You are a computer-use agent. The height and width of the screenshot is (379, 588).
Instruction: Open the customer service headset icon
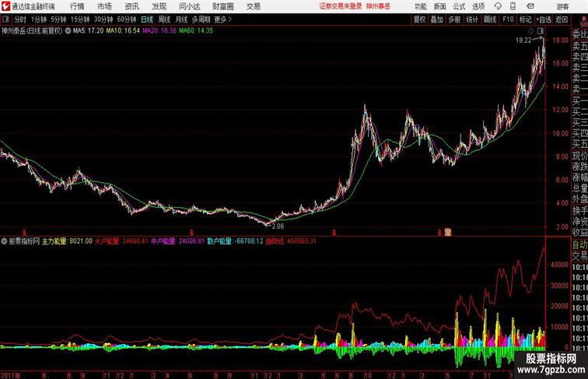pyautogui.click(x=498, y=6)
